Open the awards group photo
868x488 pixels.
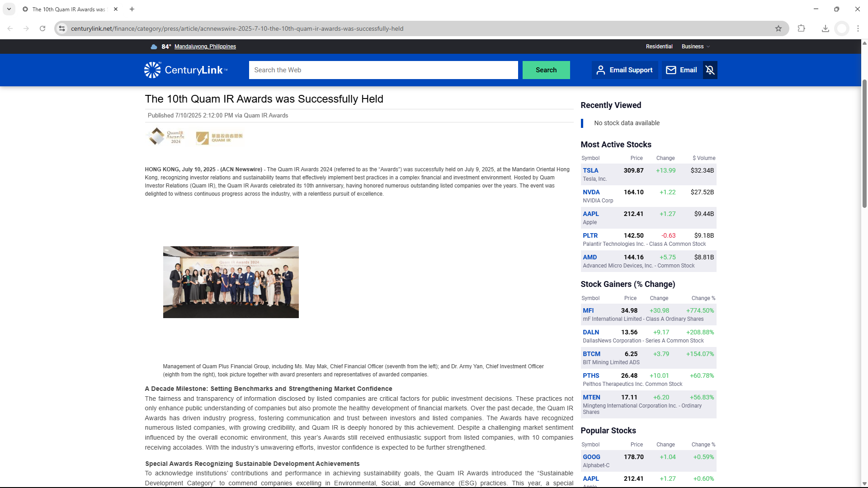(231, 282)
